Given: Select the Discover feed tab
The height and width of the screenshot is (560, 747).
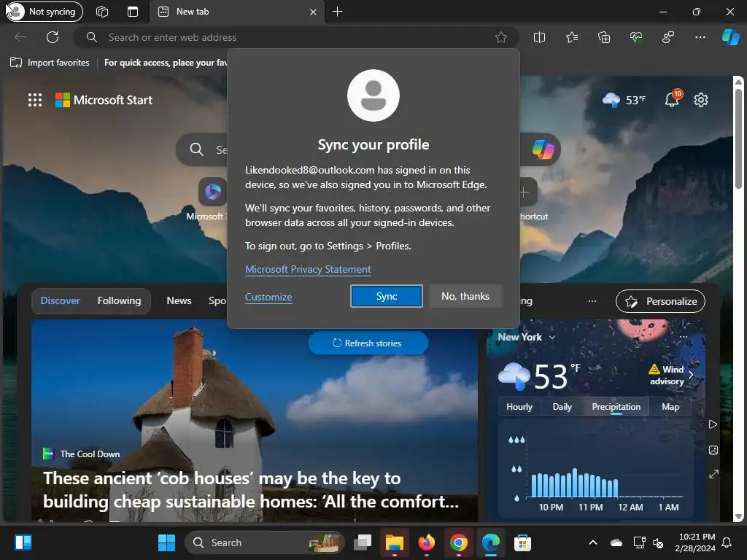Looking at the screenshot, I should tap(60, 300).
